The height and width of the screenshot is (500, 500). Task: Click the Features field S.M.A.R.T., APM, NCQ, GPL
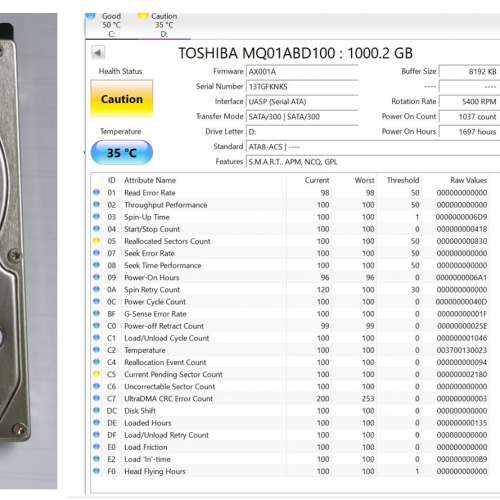point(373,162)
